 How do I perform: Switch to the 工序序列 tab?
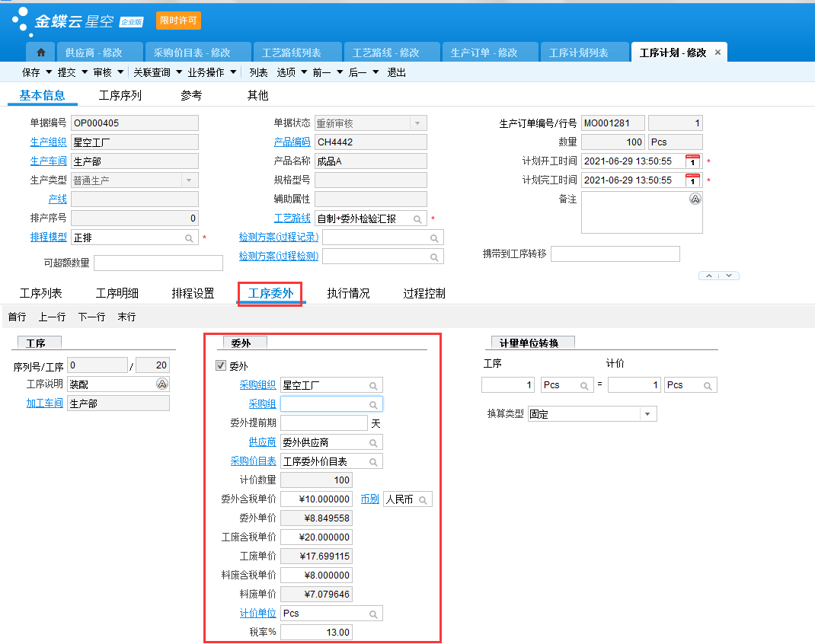[x=120, y=96]
